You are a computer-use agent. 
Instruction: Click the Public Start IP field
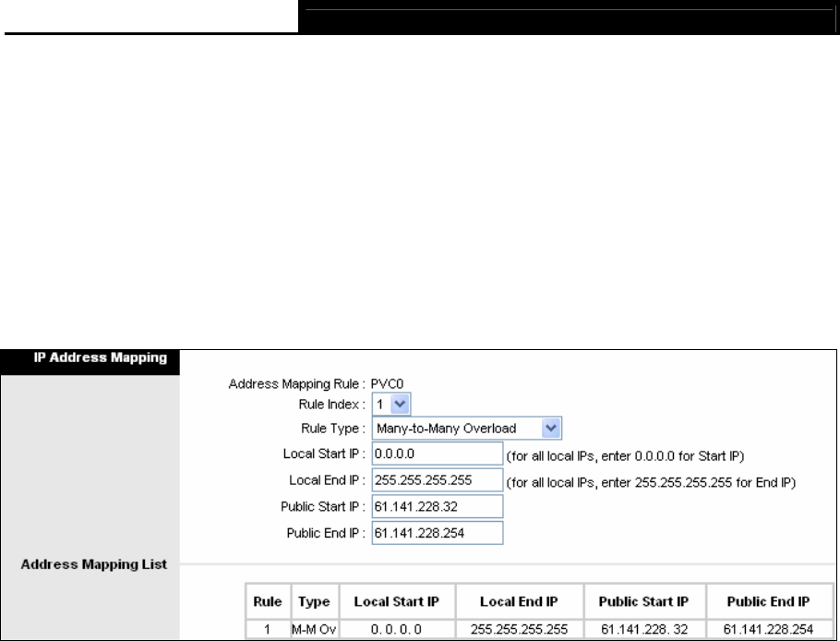438,506
